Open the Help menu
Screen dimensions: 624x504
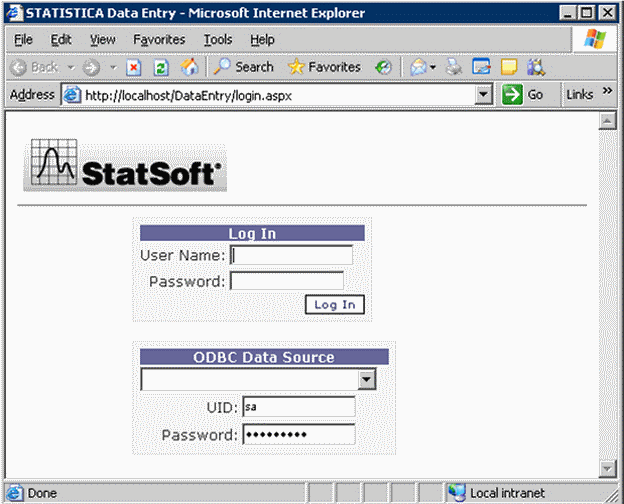[262, 40]
